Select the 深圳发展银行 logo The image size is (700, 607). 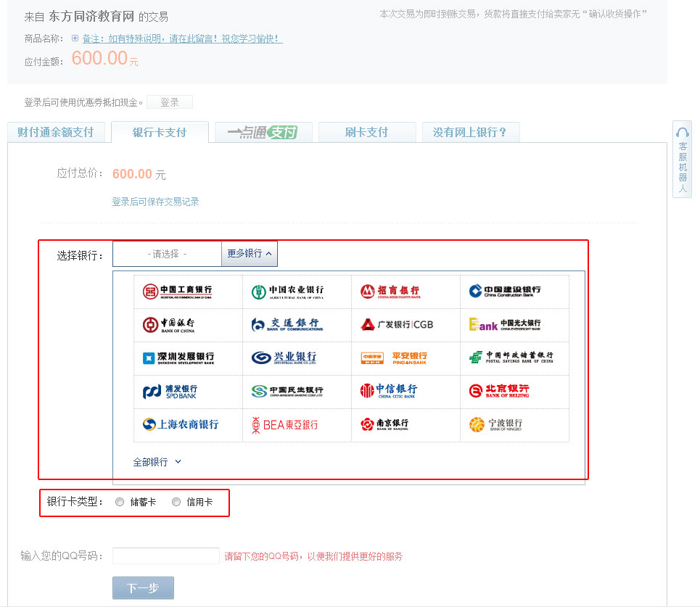point(178,358)
